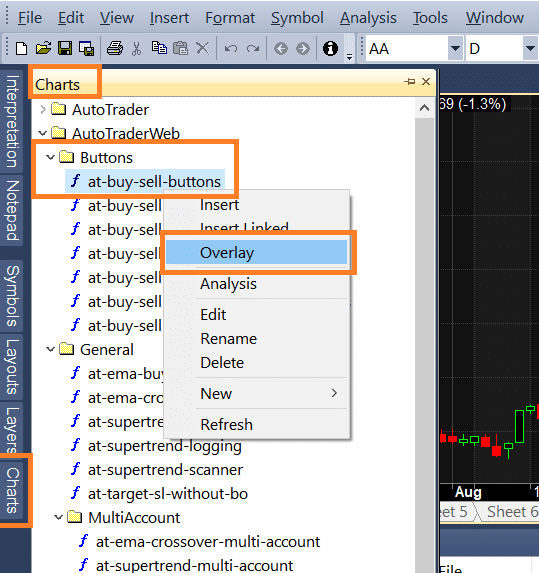Click the Delete X toolbar icon
539x573 pixels.
pyautogui.click(x=202, y=48)
